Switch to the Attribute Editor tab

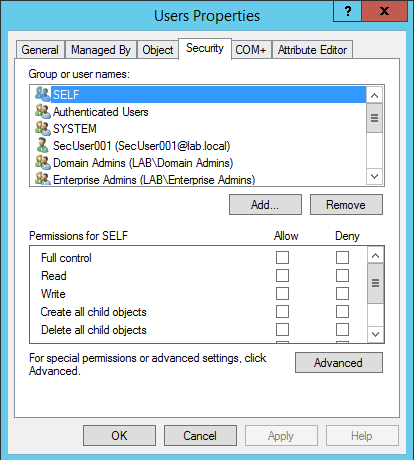(313, 50)
